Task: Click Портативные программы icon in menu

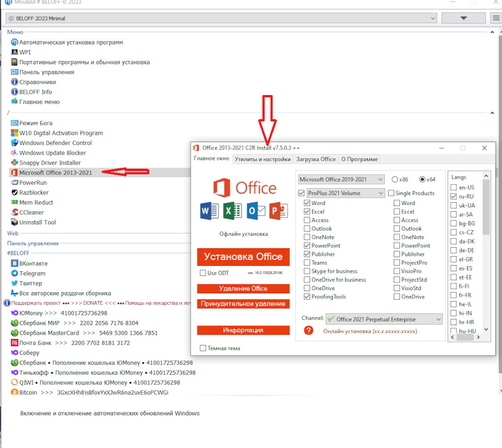Action: [15, 62]
